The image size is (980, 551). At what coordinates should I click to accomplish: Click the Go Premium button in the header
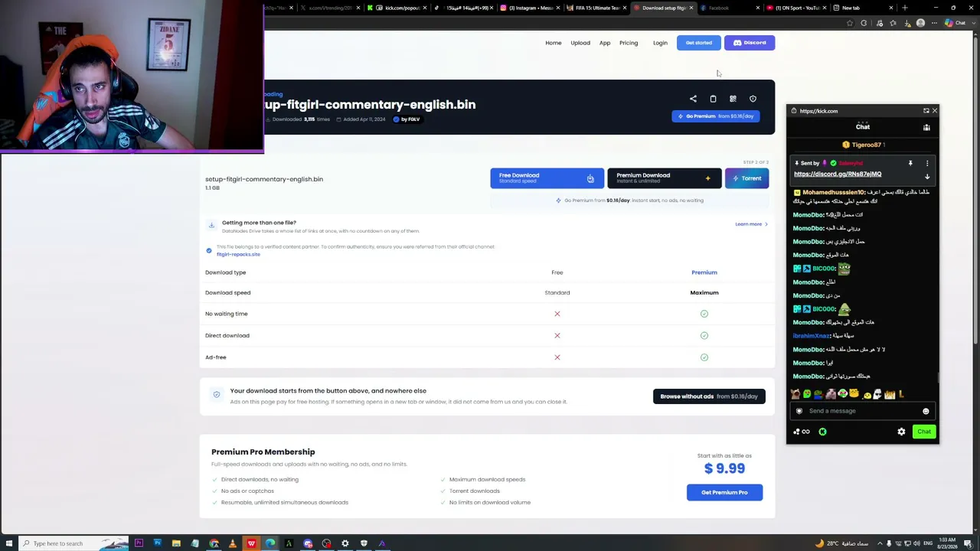[716, 116]
